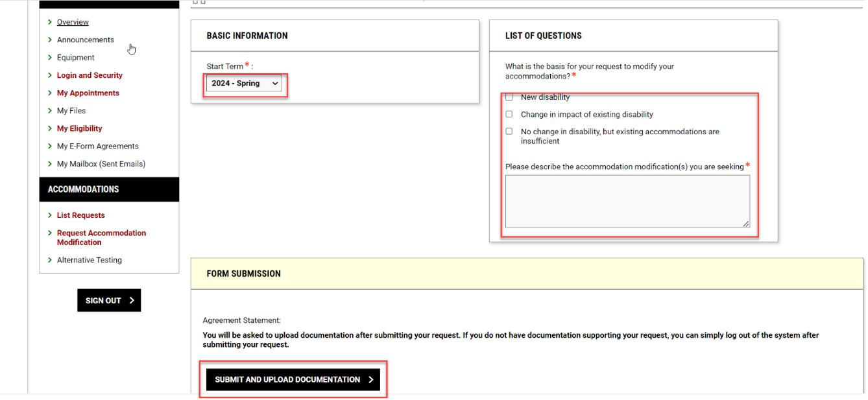
Task: Click the Accommodations section header
Action: pyautogui.click(x=109, y=189)
